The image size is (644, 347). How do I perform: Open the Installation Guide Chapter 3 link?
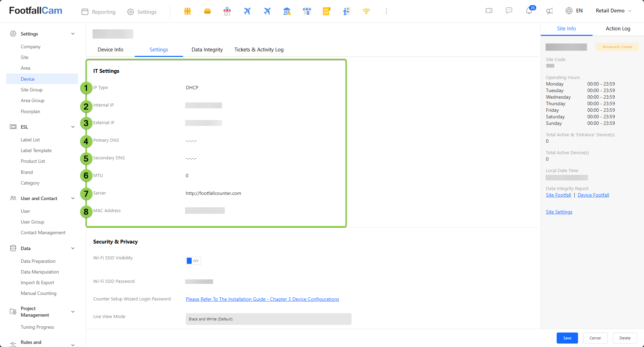tap(262, 299)
